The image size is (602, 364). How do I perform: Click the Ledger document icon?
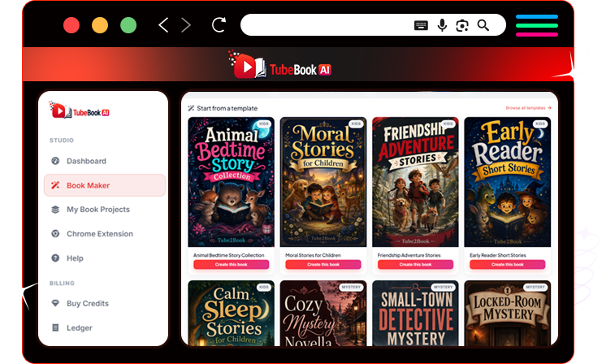[55, 328]
